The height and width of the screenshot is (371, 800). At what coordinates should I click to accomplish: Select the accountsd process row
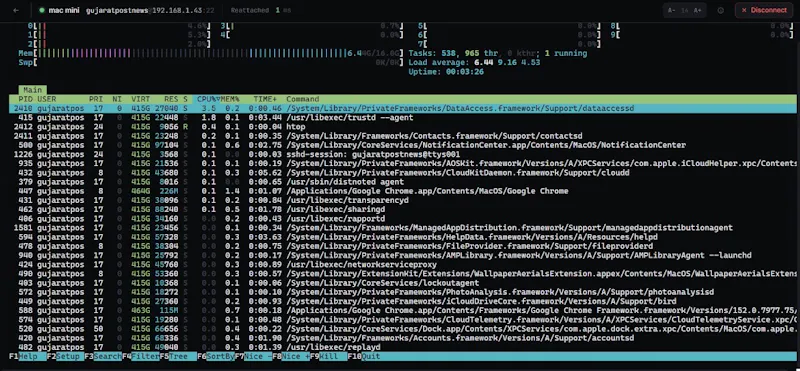coord(403,338)
